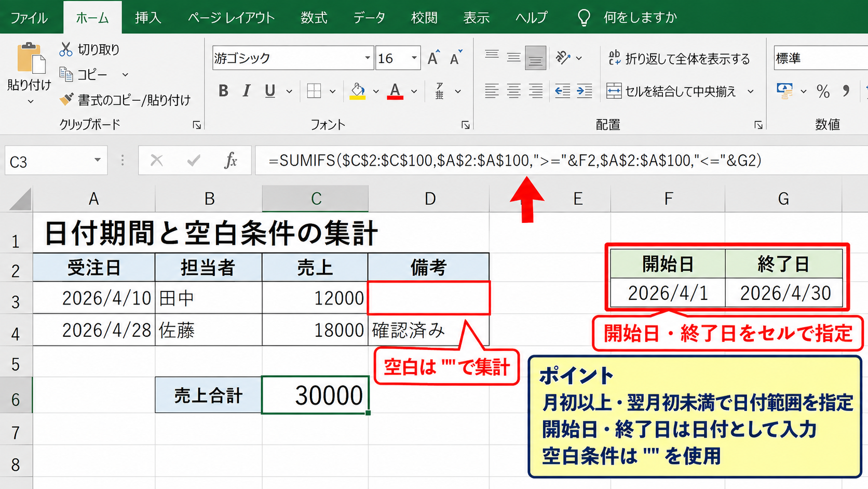Toggle 折り返して全体を表示する wrap text

tap(679, 58)
